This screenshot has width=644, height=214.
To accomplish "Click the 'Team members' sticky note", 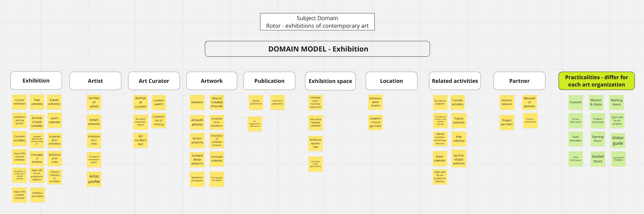I will click(x=576, y=139).
